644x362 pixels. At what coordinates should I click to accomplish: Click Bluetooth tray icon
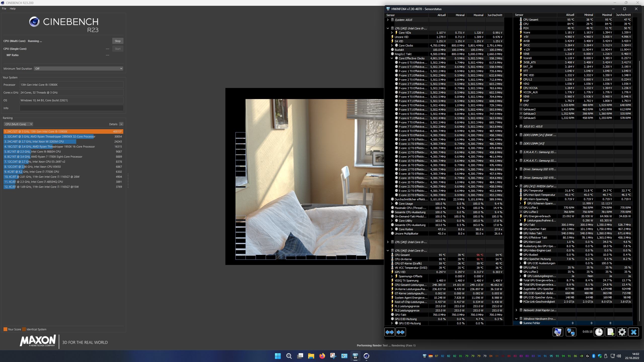point(593,356)
